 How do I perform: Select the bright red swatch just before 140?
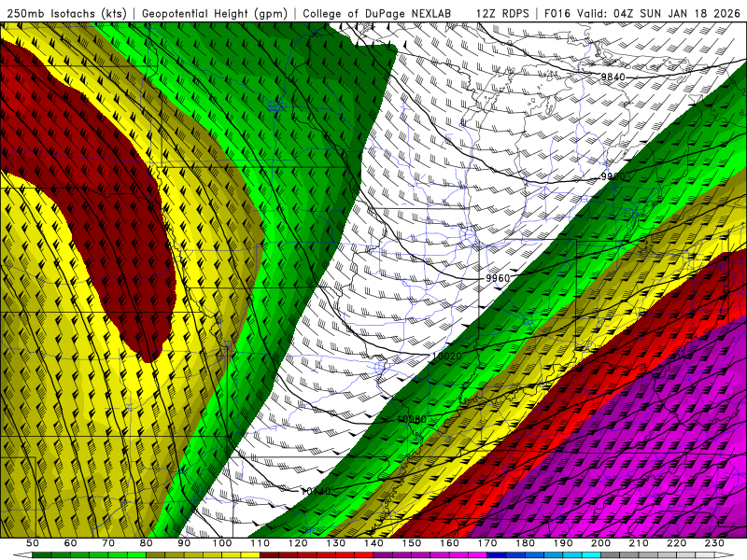coord(364,555)
